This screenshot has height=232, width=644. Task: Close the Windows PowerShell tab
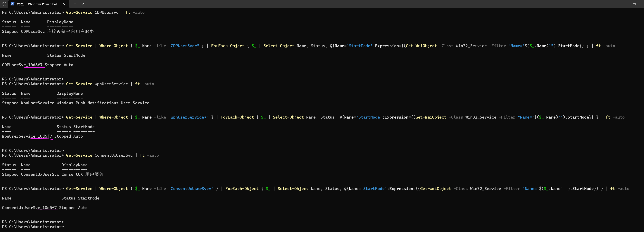[x=64, y=4]
